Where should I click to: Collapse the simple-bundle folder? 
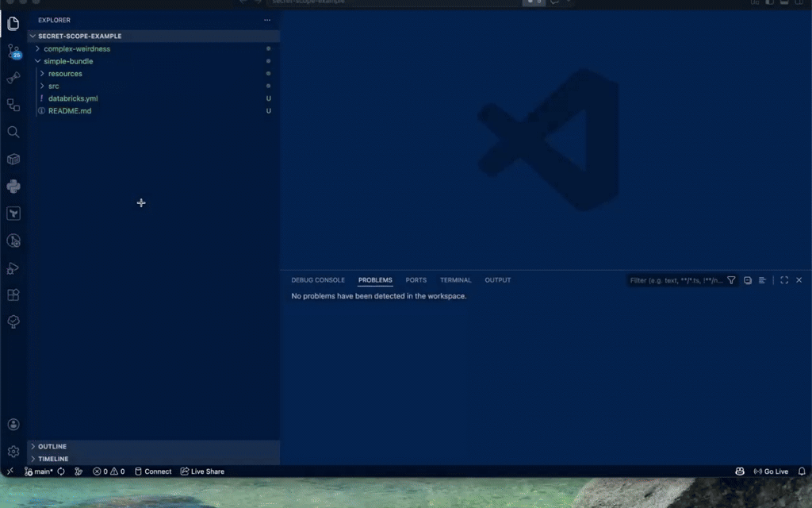click(x=154, y=61)
